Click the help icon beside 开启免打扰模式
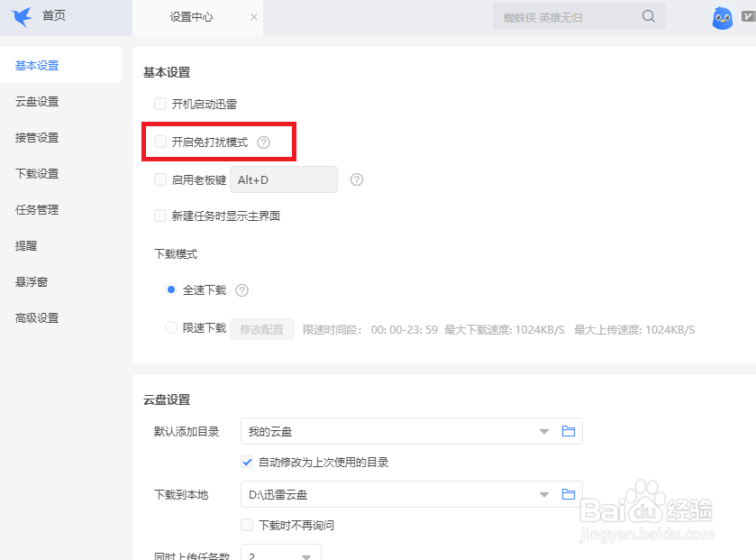The width and height of the screenshot is (756, 560). pos(263,142)
